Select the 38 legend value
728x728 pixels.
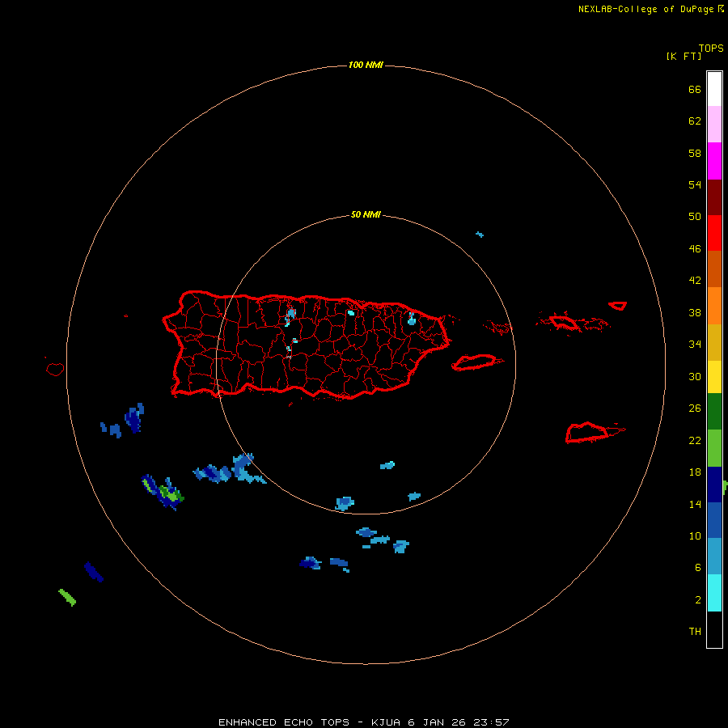point(695,312)
